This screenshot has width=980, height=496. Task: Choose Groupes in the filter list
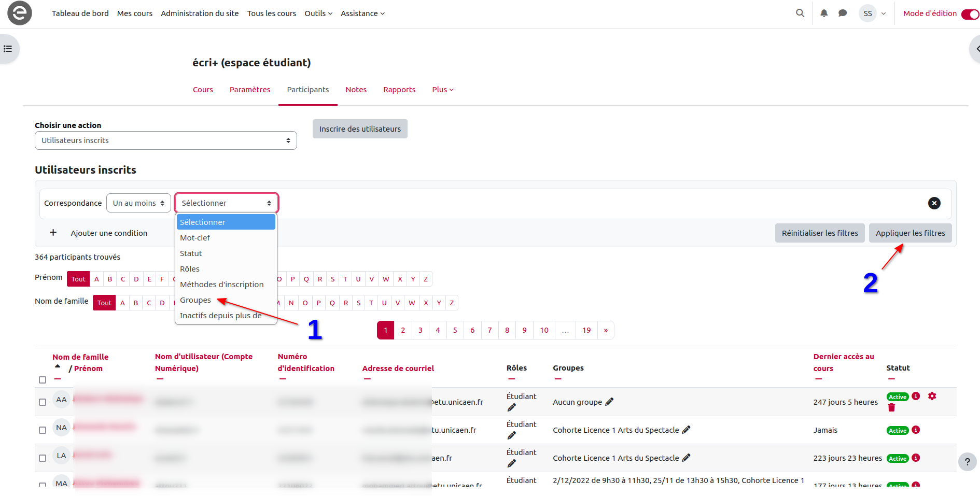[x=195, y=300]
